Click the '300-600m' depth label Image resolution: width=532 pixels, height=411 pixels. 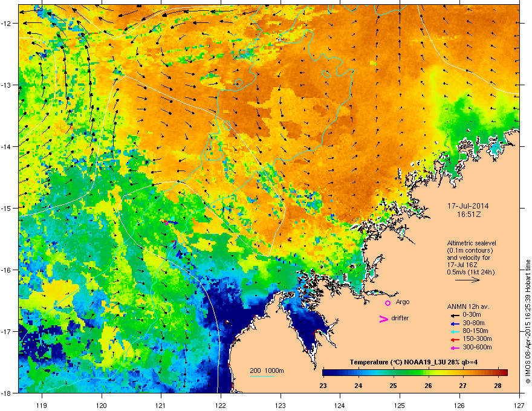click(477, 348)
